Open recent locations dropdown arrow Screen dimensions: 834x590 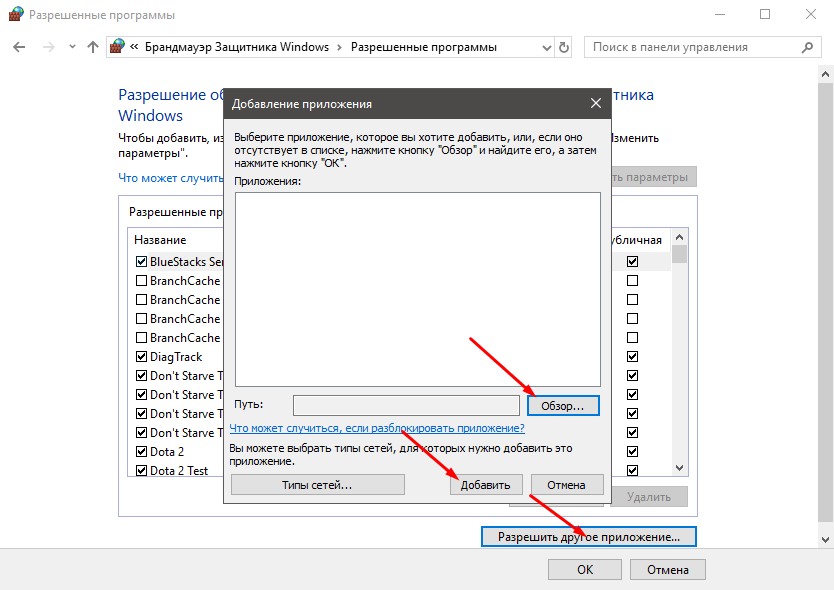[72, 47]
